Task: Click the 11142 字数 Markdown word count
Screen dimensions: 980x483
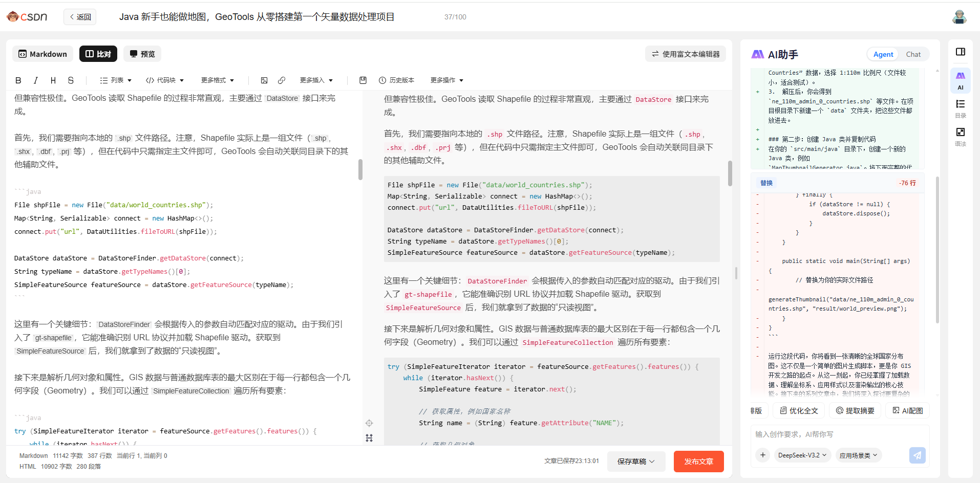Action: tap(68, 456)
